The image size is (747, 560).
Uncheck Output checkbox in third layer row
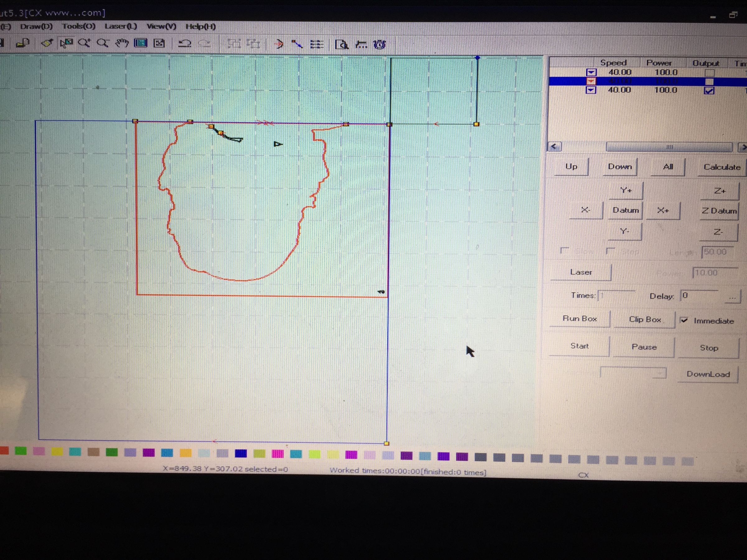pyautogui.click(x=709, y=91)
